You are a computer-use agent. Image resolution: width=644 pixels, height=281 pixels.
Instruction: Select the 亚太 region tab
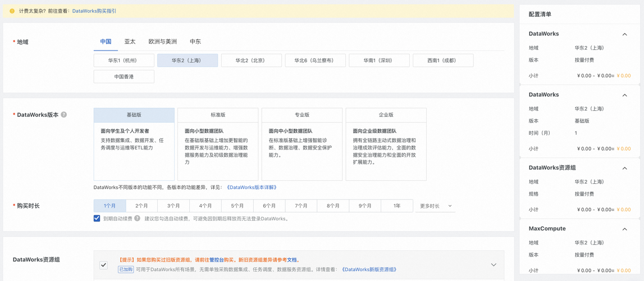coord(130,42)
